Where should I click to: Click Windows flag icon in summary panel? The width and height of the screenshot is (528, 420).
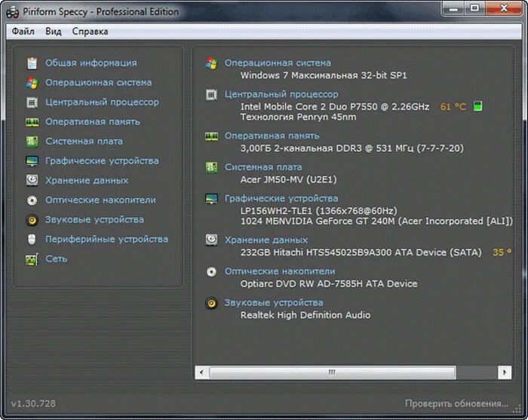coord(211,63)
